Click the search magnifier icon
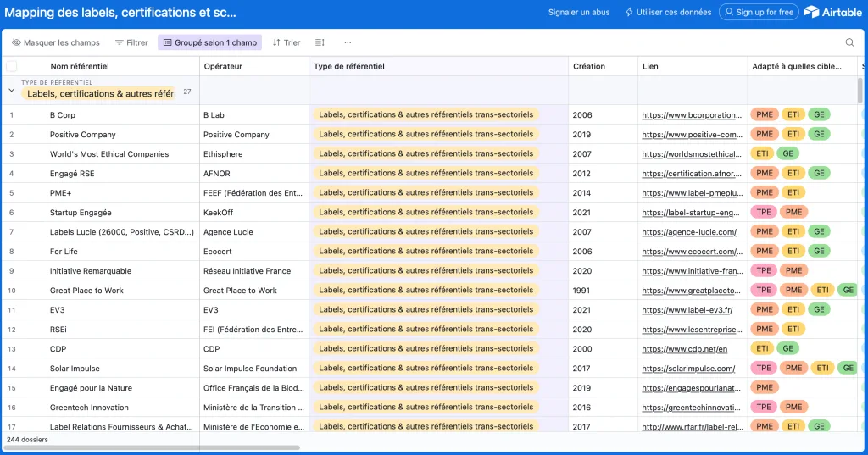This screenshot has width=868, height=455. 849,42
